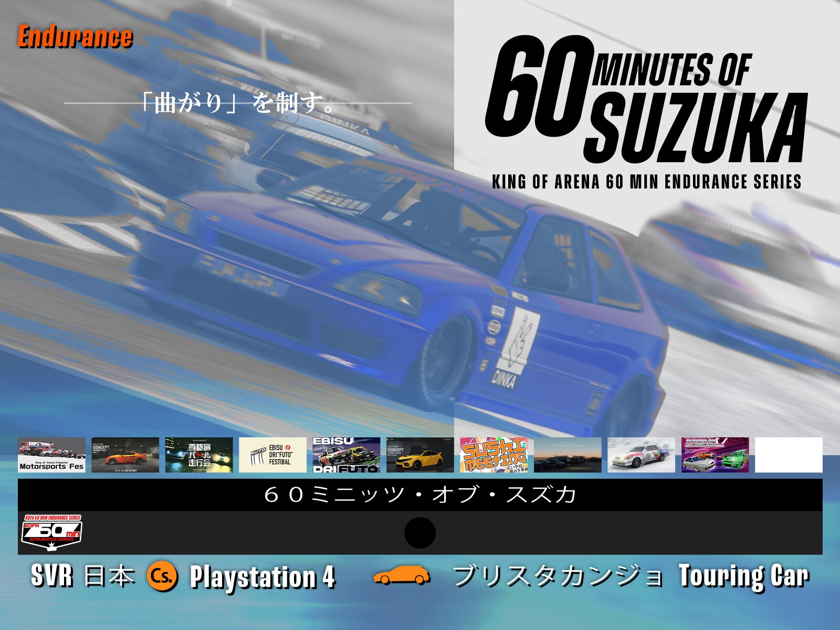Open the white number 33 race car thumbnail
The height and width of the screenshot is (630, 840).
[642, 455]
